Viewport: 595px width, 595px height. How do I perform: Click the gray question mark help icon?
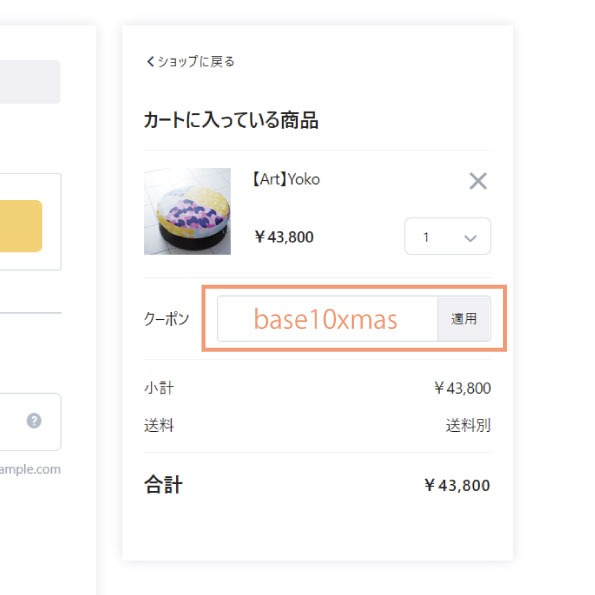34,420
